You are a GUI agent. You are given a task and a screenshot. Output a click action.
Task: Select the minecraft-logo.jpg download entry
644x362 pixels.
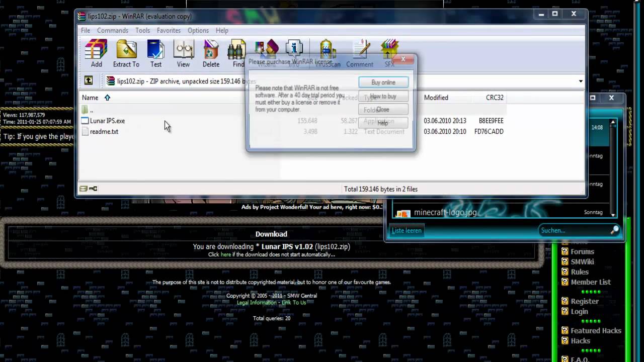(445, 212)
